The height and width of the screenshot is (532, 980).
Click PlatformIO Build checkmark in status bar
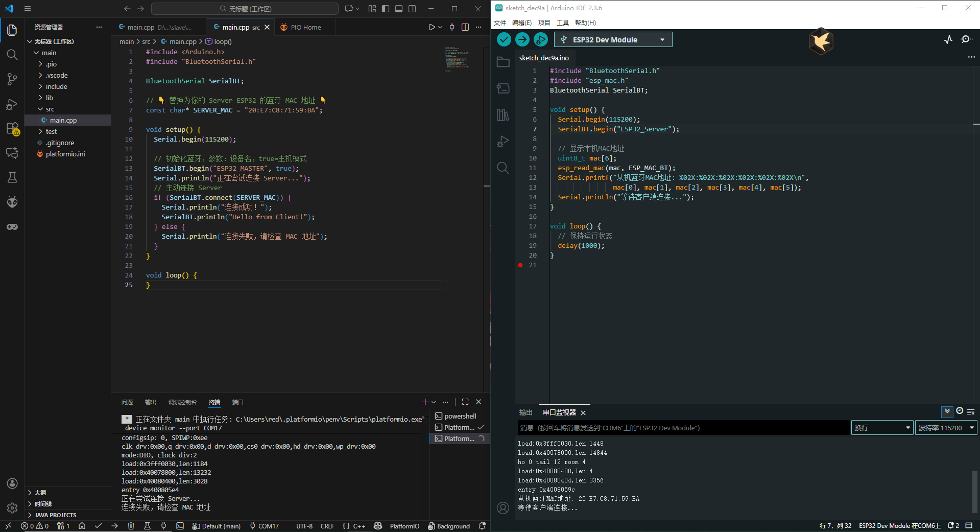[98, 526]
